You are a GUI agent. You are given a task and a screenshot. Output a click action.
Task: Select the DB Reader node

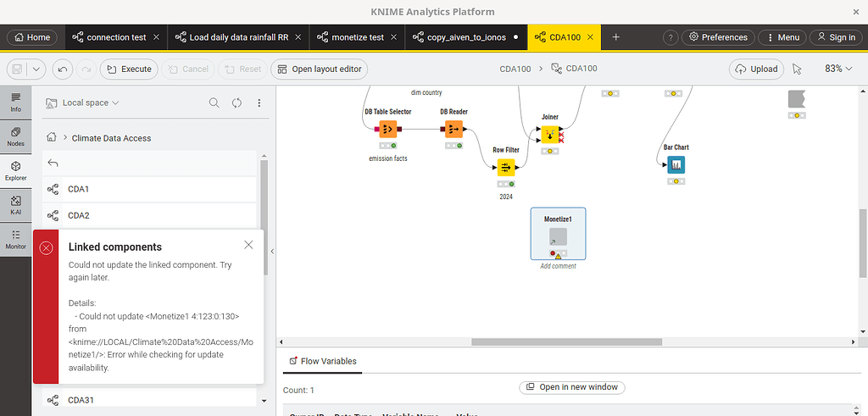pos(454,130)
